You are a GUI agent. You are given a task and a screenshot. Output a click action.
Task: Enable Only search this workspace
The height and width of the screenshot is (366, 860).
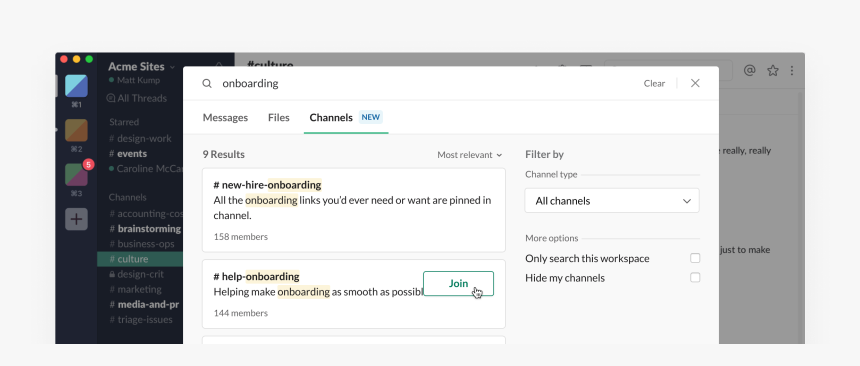pos(695,258)
